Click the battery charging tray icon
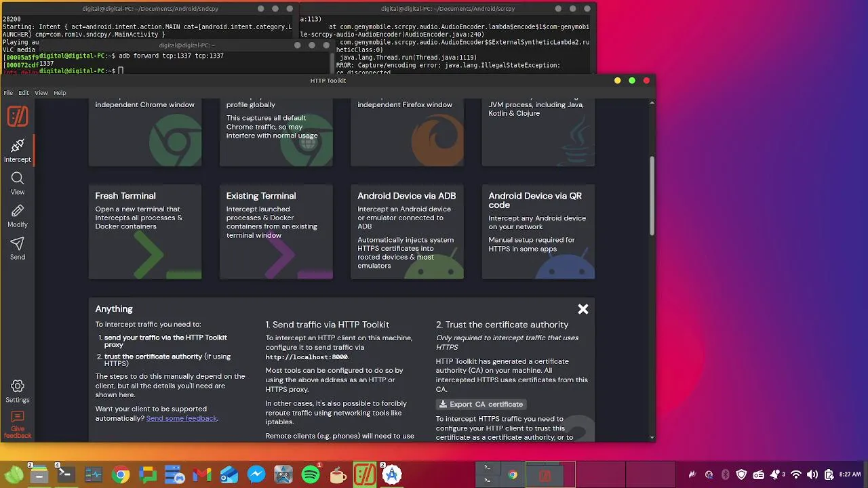The height and width of the screenshot is (488, 868). (829, 474)
